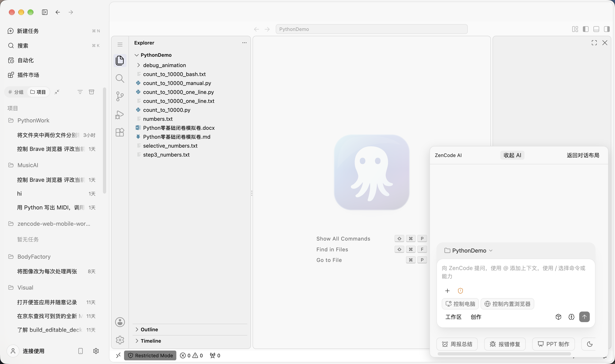Select the 工作区 tab in chat
This screenshot has width=615, height=364.
click(453, 317)
